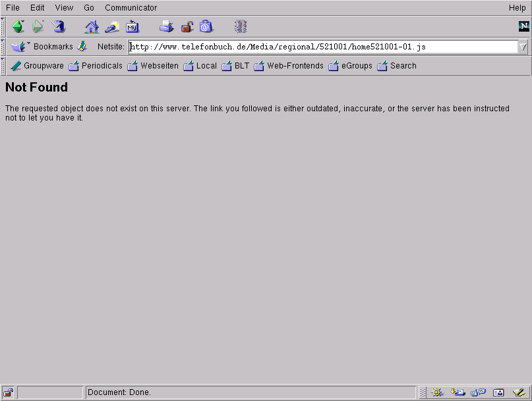Screen dimensions: 532x401
Task: Open the Web-Frontends bookmark folder
Action: 288,66
